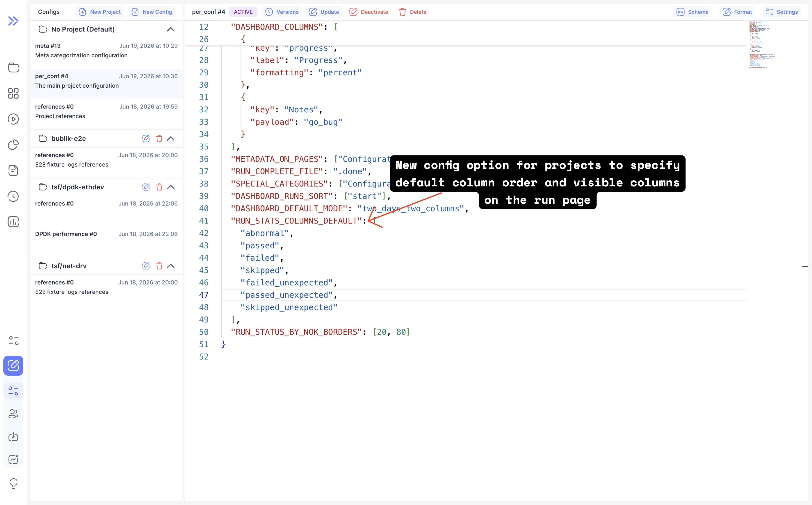Edit the tsf/net-drv project
Viewport: 812px width, 505px height.
click(x=146, y=266)
